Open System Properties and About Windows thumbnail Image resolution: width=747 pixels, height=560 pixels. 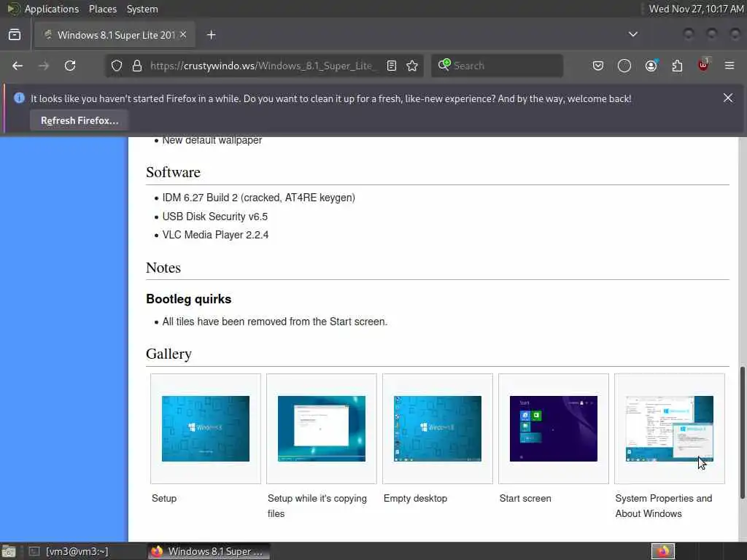click(670, 429)
